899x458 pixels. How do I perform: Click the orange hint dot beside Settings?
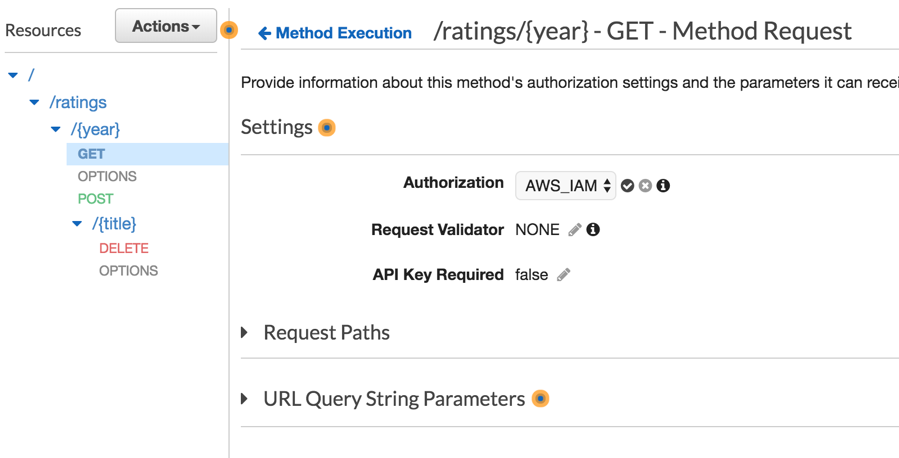point(327,128)
